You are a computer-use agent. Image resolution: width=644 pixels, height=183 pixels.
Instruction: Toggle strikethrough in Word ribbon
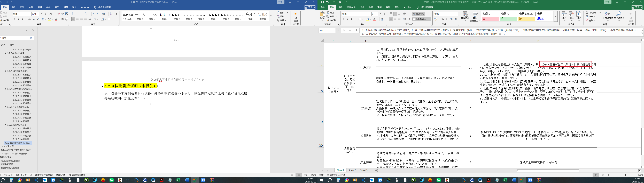click(x=29, y=19)
